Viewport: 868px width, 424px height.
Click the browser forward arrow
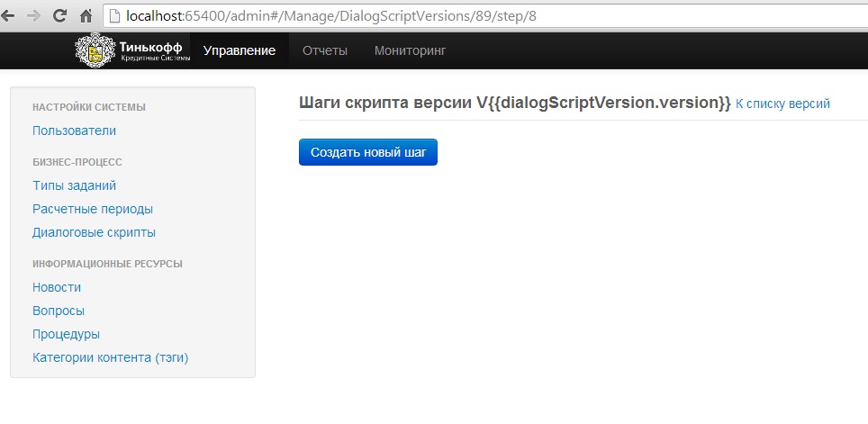[34, 16]
